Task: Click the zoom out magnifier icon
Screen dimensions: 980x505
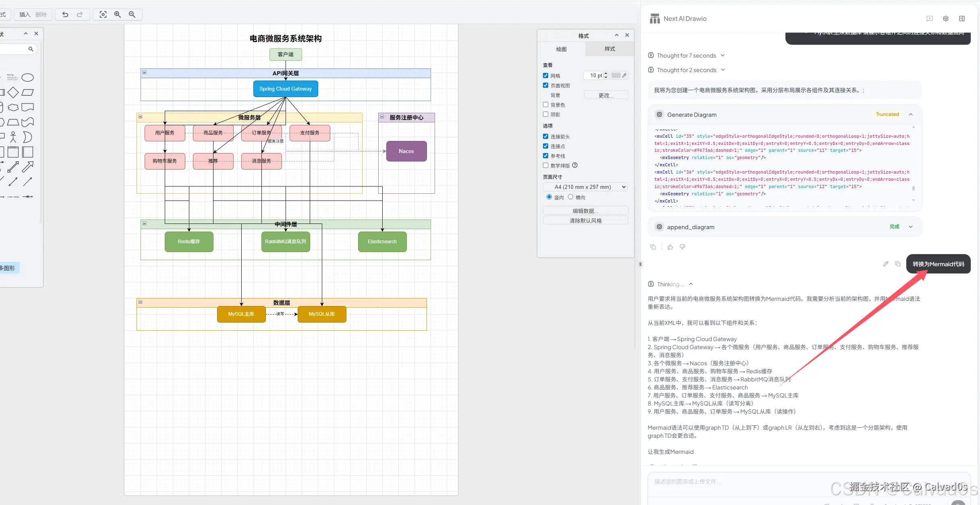Action: click(x=132, y=14)
